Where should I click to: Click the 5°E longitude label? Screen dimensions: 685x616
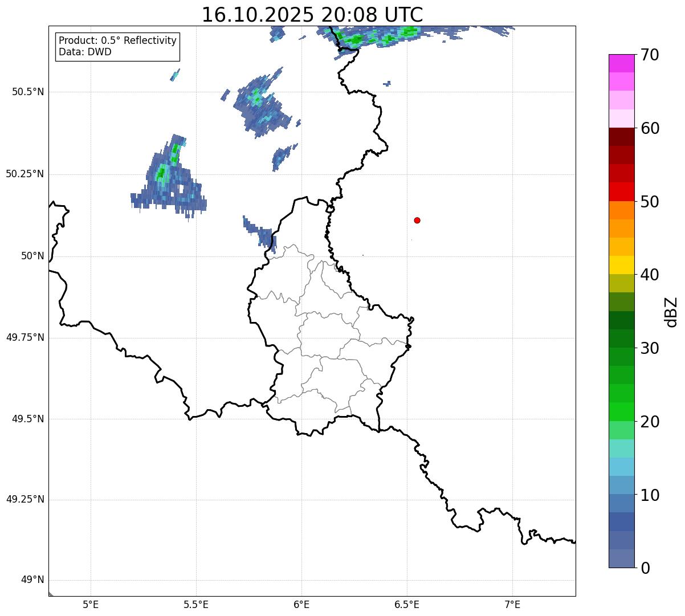[x=91, y=604]
